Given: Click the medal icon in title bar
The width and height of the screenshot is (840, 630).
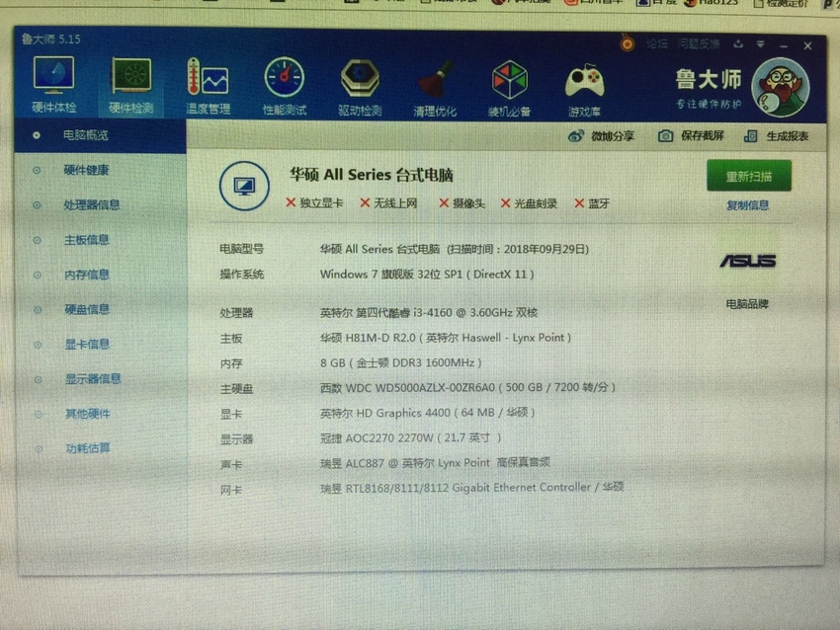Looking at the screenshot, I should pos(627,43).
